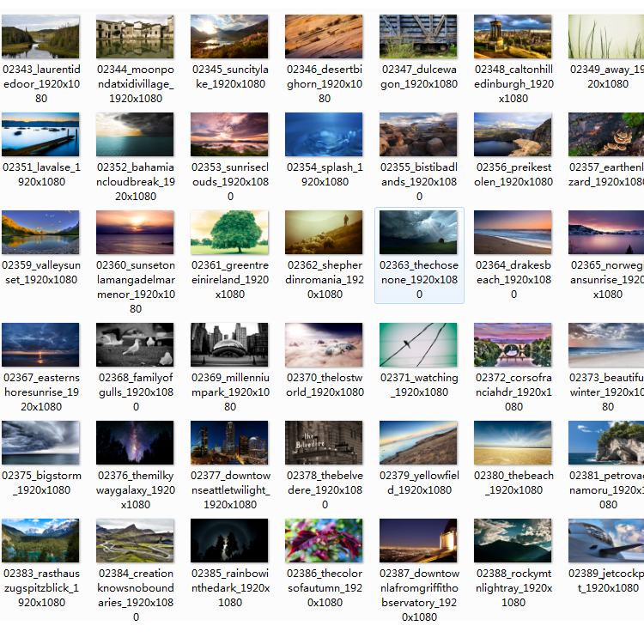This screenshot has width=644, height=644.
Task: Click the filename label 02354_splash_1920x1080
Action: click(x=325, y=174)
